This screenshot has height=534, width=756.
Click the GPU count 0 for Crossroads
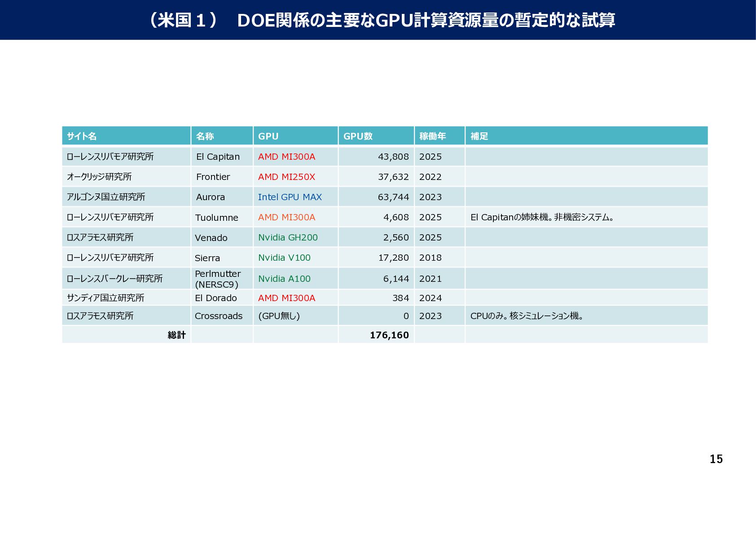[x=406, y=316]
